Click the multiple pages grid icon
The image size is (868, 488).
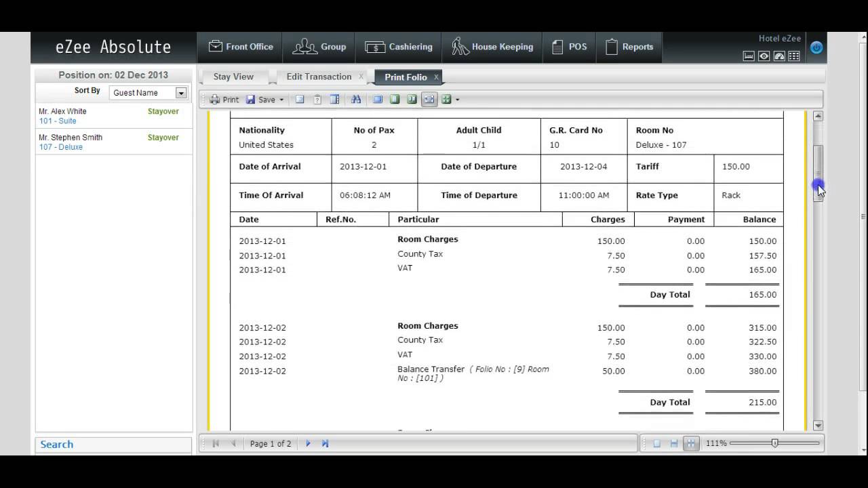(446, 100)
